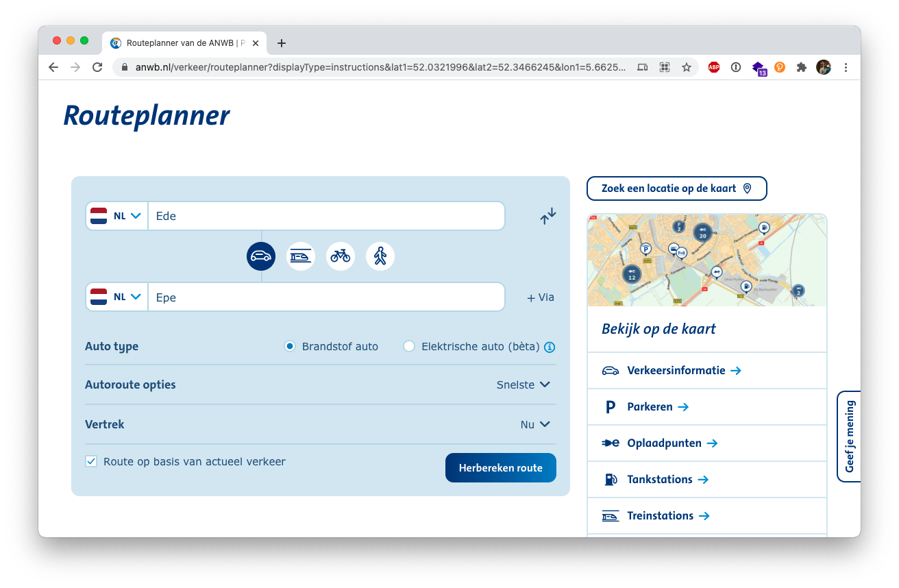Viewport: 899px width, 588px height.
Task: Click destination input field containing Epe
Action: coord(326,297)
